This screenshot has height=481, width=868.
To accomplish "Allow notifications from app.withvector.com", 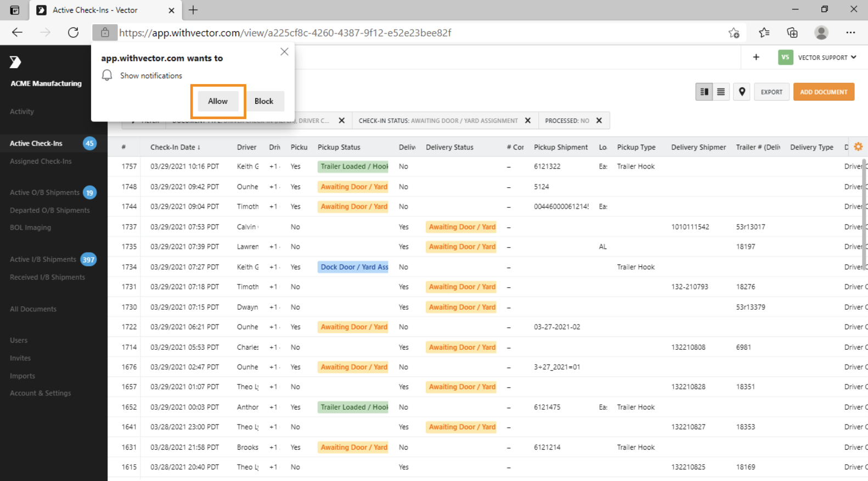I will (x=218, y=101).
